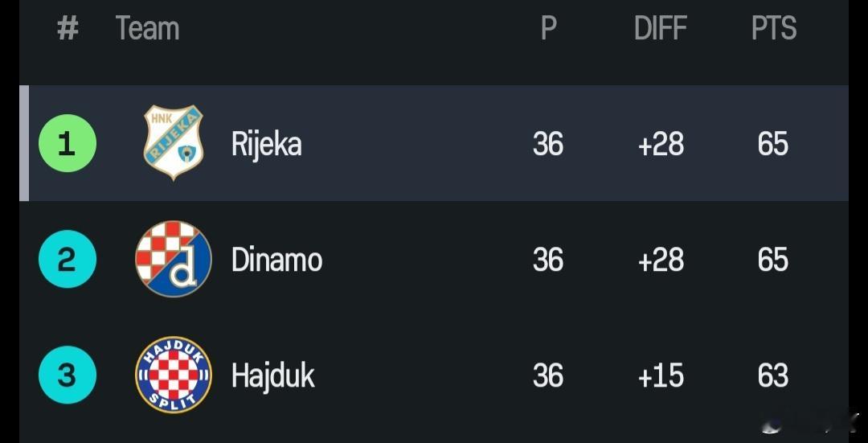Click Rijeka's 65 points value

773,144
